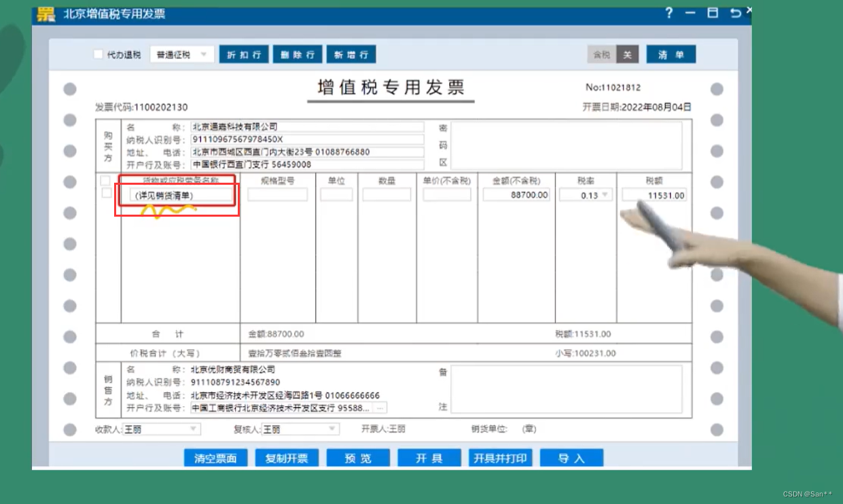Click the 密码区 text box
This screenshot has height=504, width=843.
[567, 145]
